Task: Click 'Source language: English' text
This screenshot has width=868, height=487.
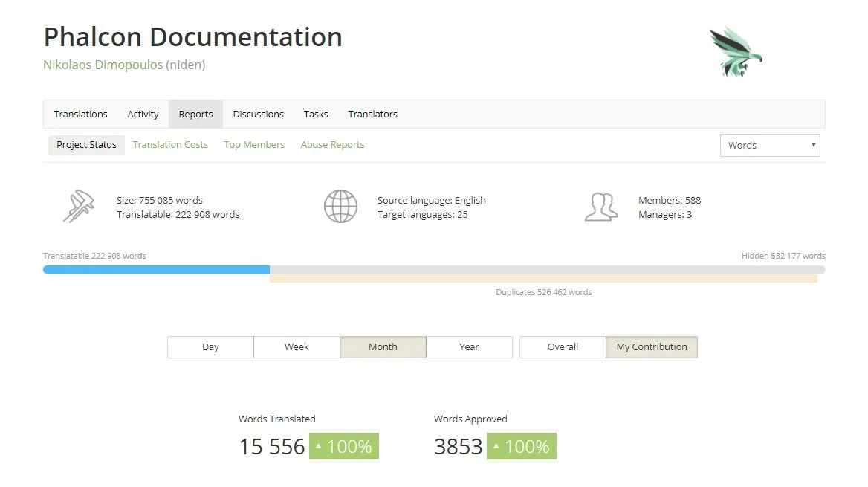Action: [x=431, y=201]
